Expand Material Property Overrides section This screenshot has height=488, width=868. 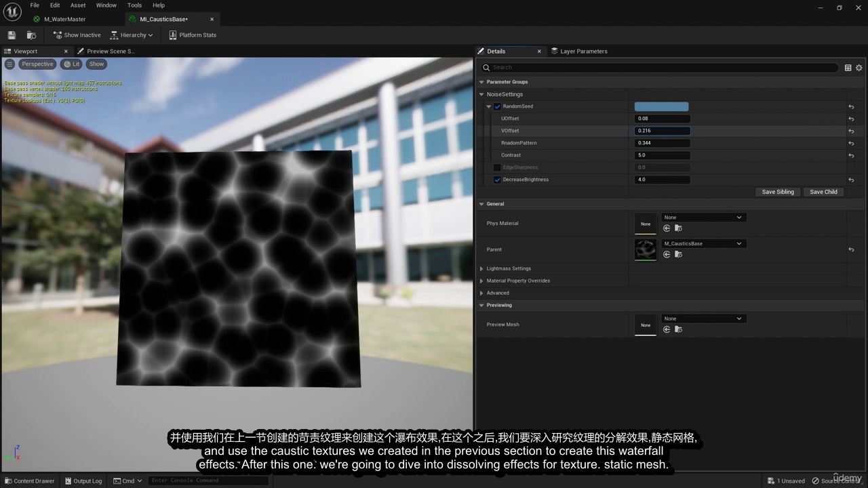tap(481, 281)
